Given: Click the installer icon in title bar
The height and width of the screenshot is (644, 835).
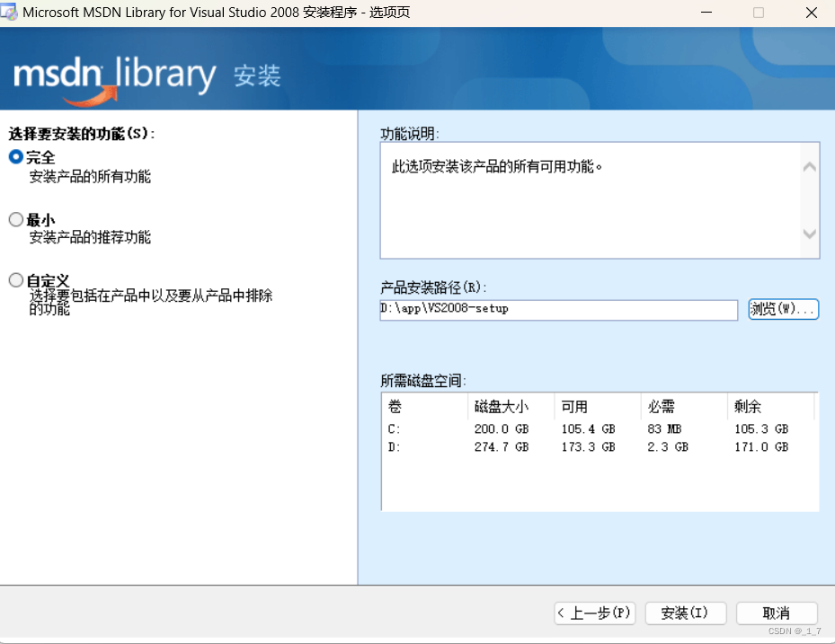Looking at the screenshot, I should (x=8, y=13).
